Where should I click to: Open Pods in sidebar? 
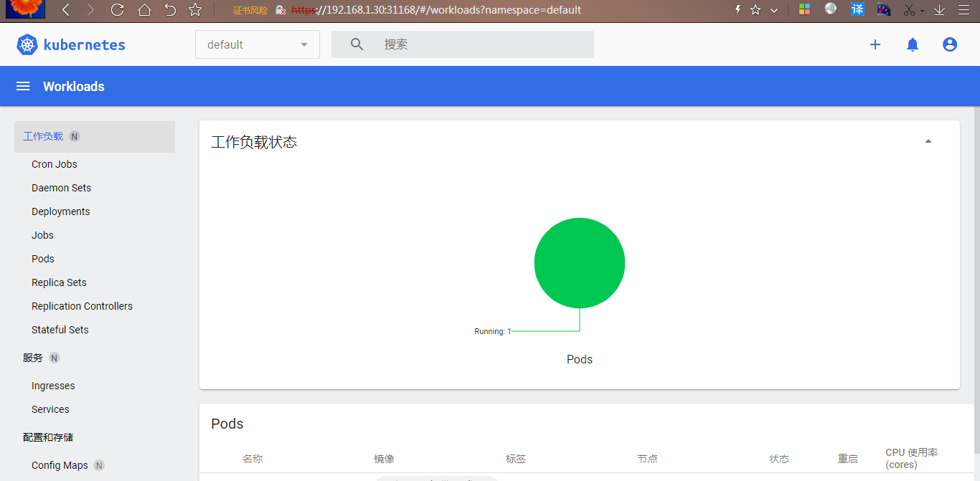click(x=43, y=259)
